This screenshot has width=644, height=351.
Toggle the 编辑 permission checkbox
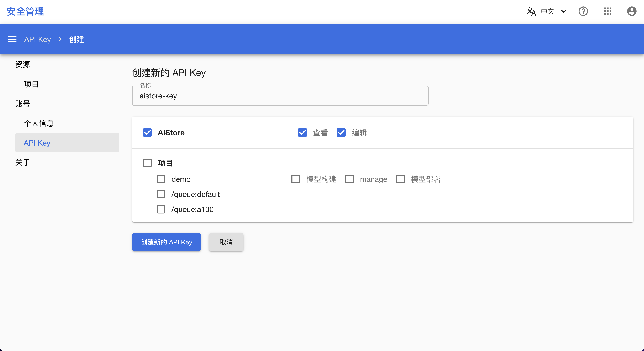point(341,133)
